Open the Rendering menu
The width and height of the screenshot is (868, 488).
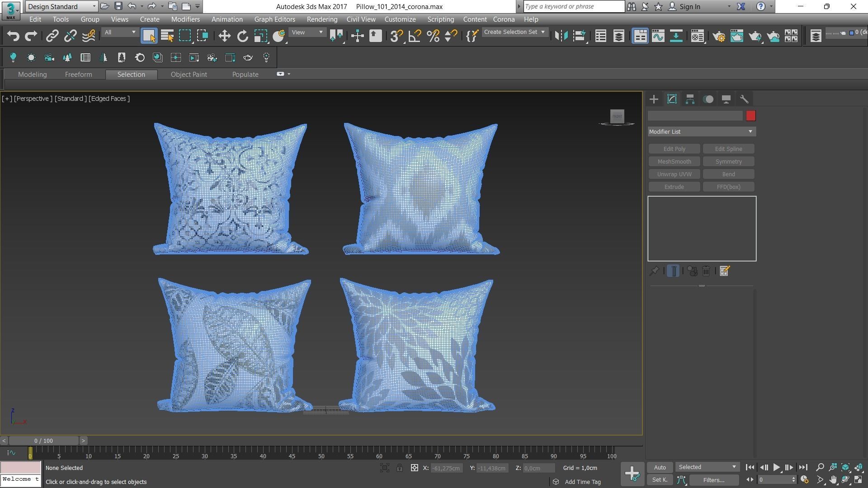(322, 19)
